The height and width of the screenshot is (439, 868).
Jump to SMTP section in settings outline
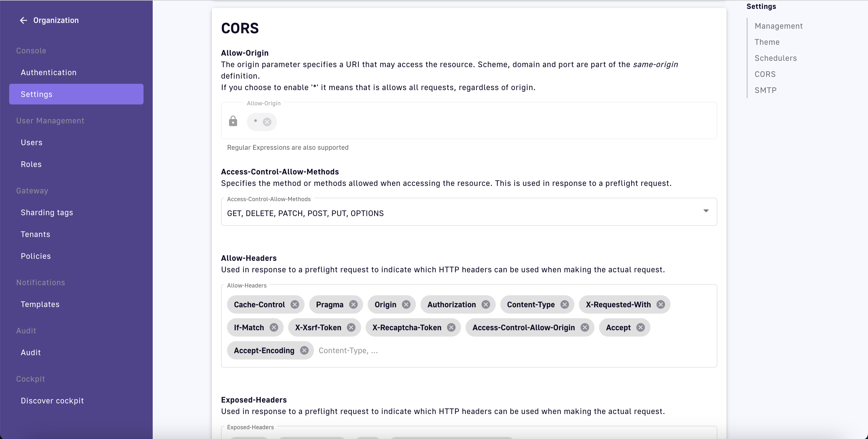pyautogui.click(x=765, y=90)
